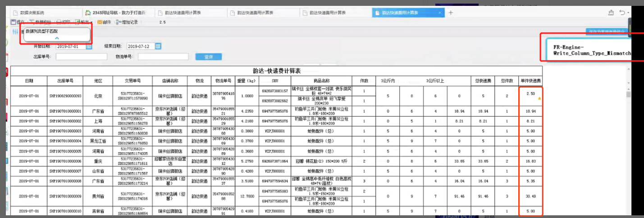Click the 北京 region cell
This screenshot has width=644, height=218.
pos(98,96)
